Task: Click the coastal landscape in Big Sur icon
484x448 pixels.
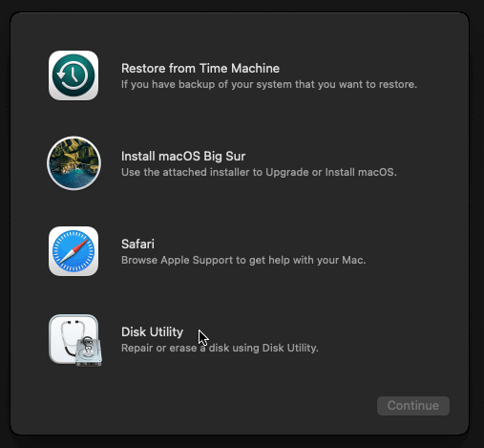Action: point(74,163)
